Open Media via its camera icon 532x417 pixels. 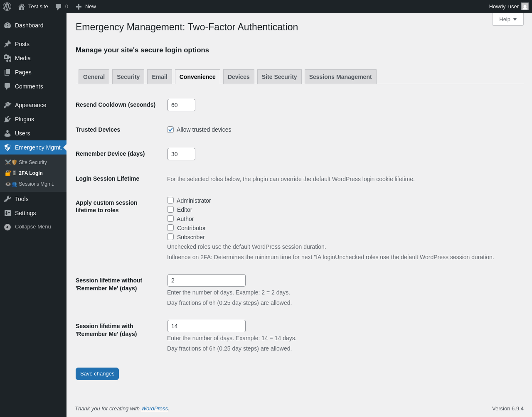[7, 58]
